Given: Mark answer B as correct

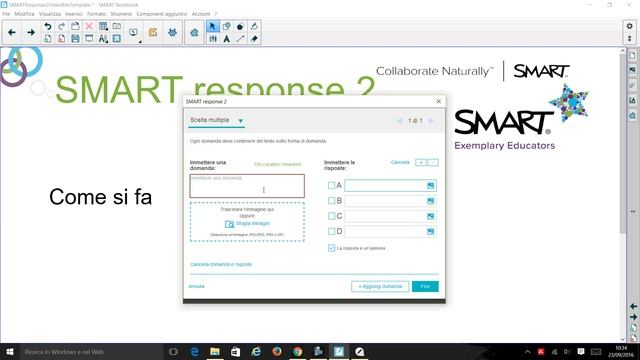Looking at the screenshot, I should click(x=331, y=200).
